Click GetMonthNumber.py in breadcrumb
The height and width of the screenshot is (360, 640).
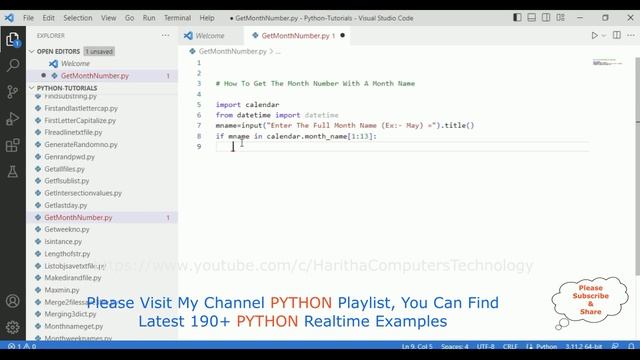coord(232,51)
